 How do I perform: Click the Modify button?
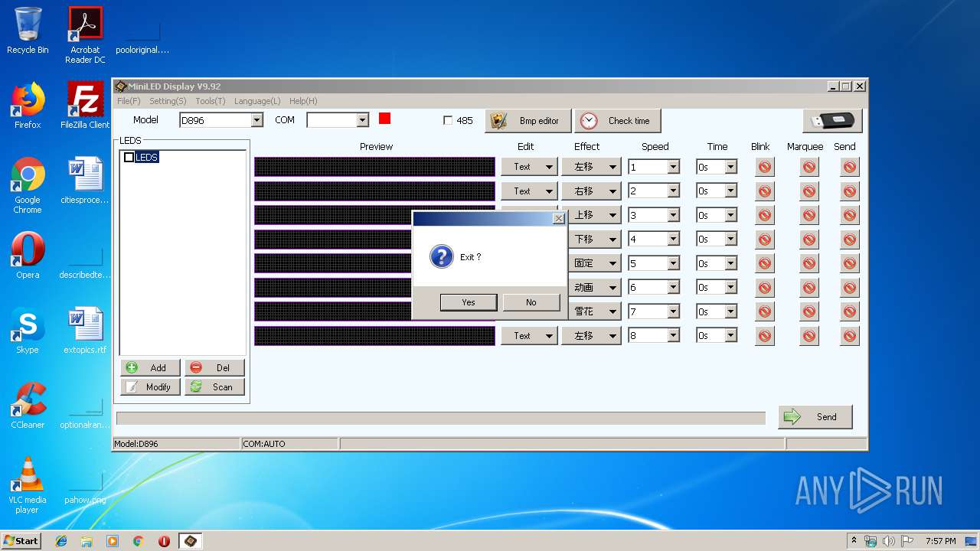(150, 387)
